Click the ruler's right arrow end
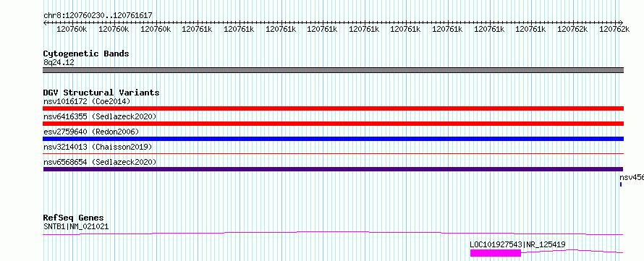Image resolution: width=644 pixels, height=261 pixels. (621, 22)
